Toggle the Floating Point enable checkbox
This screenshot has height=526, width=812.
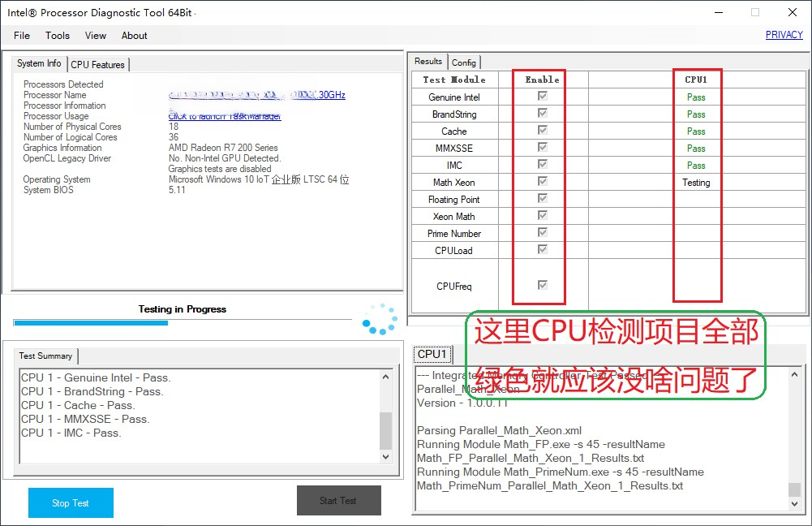pyautogui.click(x=542, y=199)
